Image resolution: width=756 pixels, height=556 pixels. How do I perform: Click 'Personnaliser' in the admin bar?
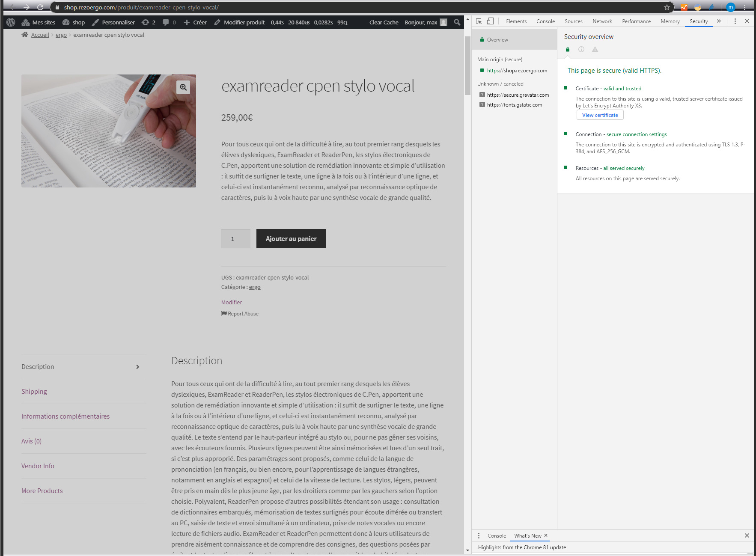(113, 22)
